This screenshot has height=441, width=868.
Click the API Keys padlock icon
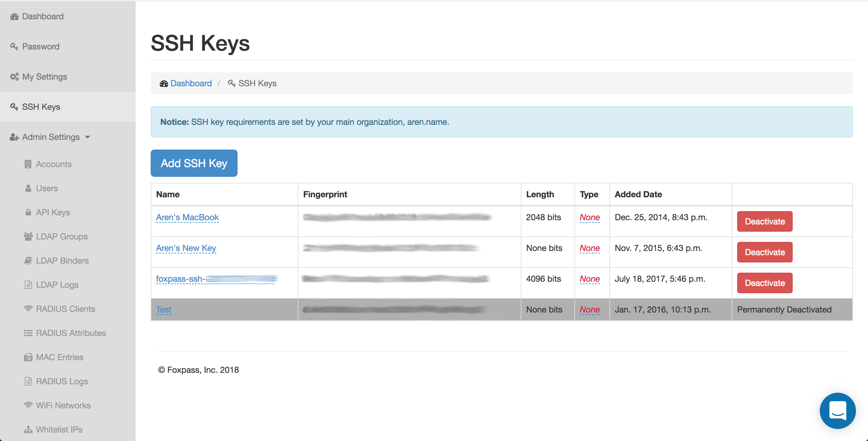pyautogui.click(x=28, y=212)
